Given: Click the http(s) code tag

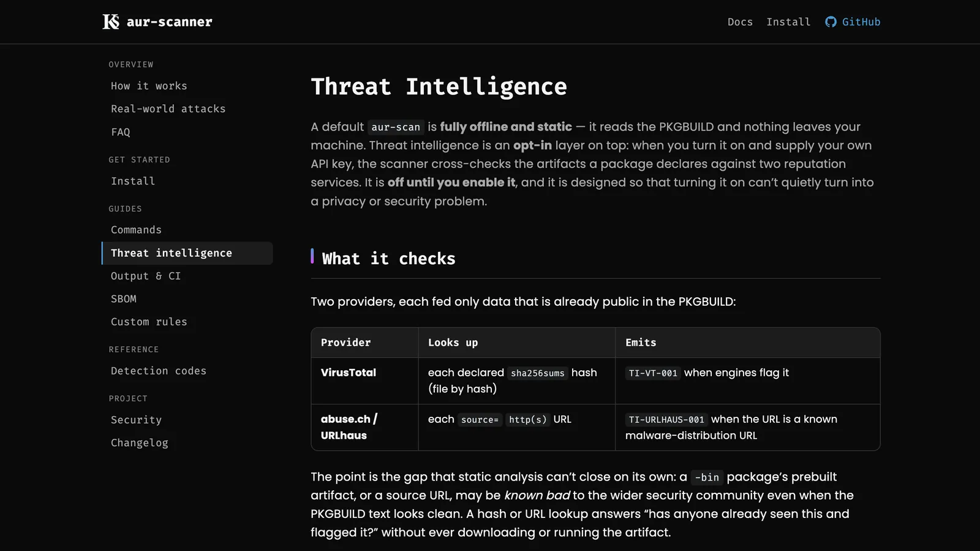Looking at the screenshot, I should 527,419.
